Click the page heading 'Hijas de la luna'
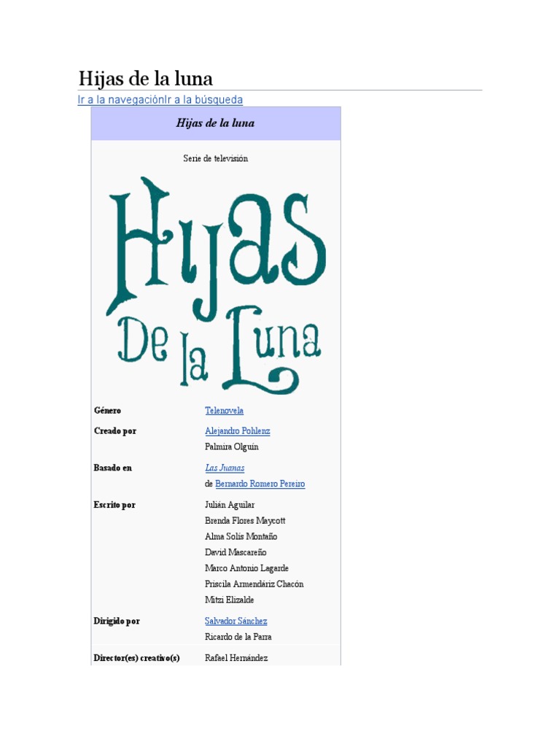Image resolution: width=560 pixels, height=747 pixels. point(146,79)
